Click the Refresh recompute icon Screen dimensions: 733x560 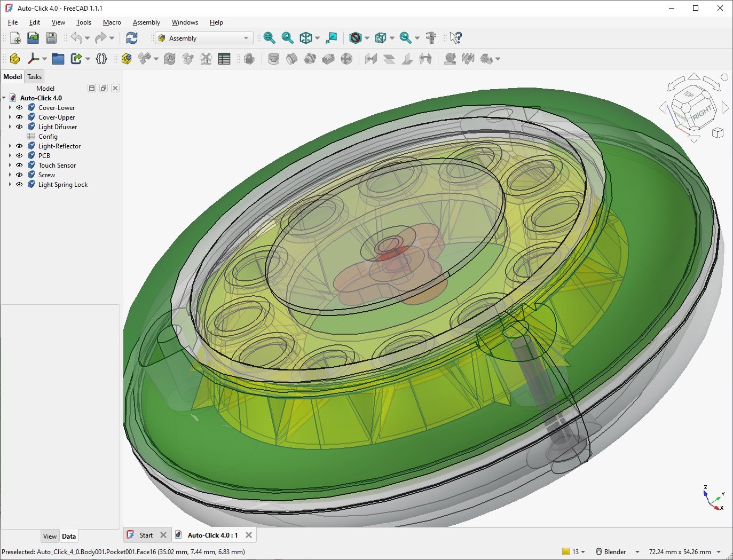click(132, 38)
